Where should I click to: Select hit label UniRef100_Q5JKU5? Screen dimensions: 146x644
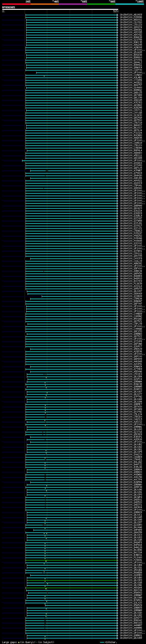pos(131,53)
